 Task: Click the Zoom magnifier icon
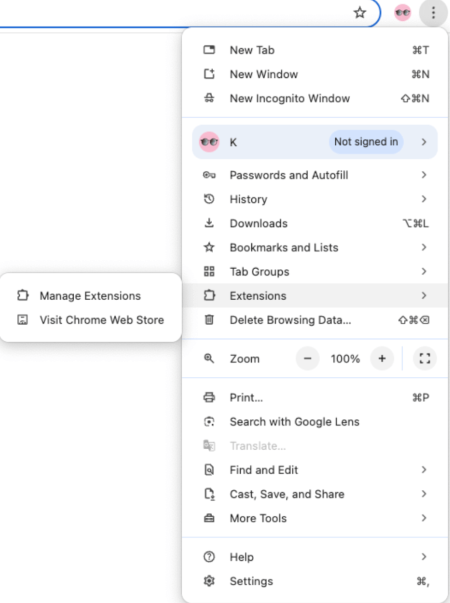(x=209, y=358)
